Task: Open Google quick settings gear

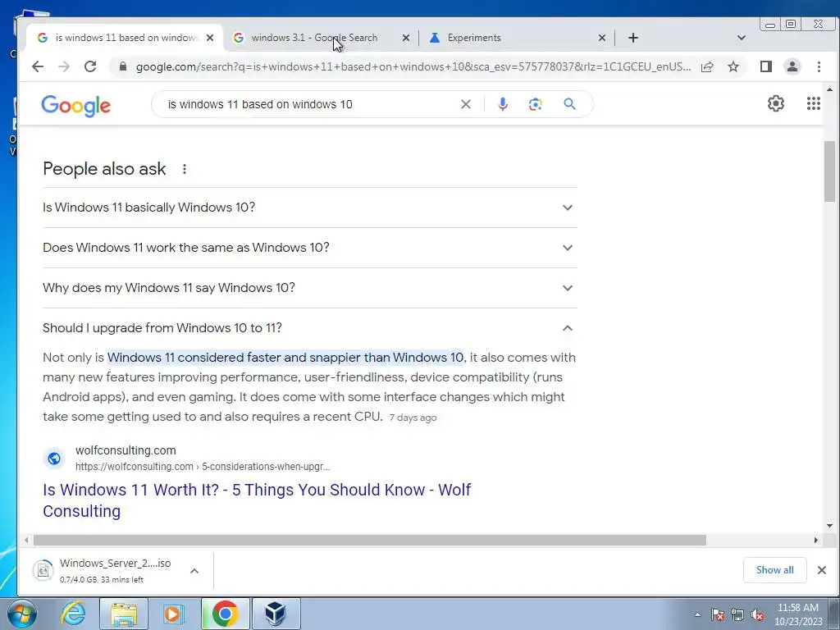Action: tap(776, 103)
